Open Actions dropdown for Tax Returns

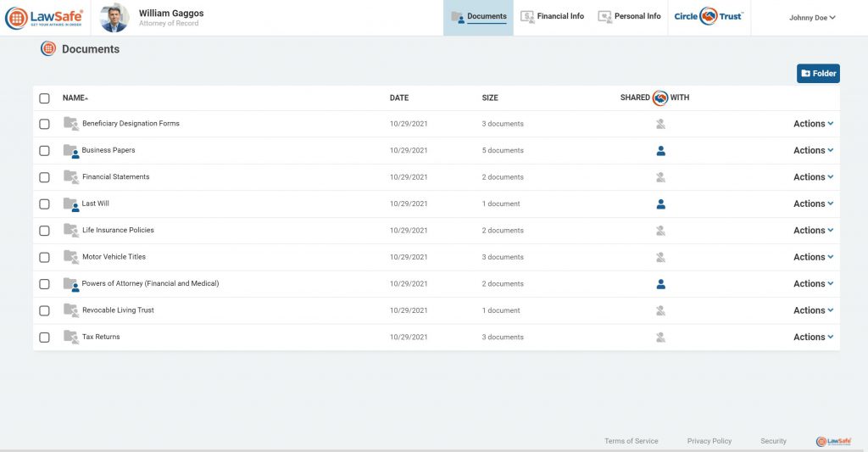click(x=813, y=337)
